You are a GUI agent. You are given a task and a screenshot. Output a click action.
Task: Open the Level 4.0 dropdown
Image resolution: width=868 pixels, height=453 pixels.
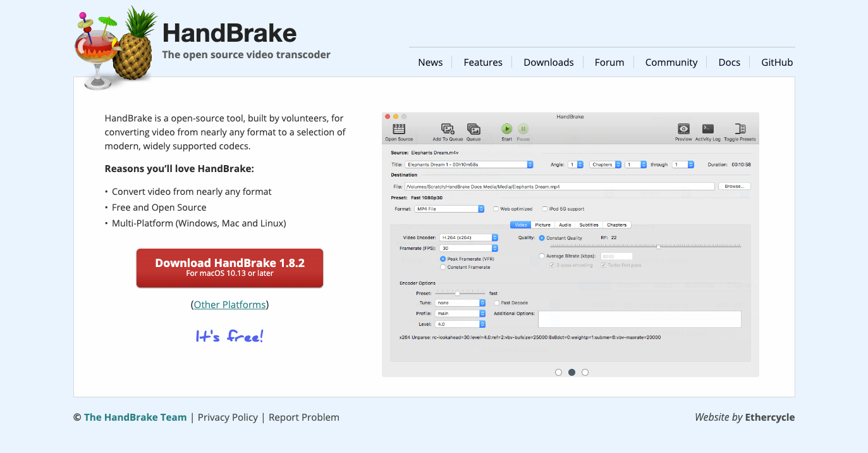460,324
